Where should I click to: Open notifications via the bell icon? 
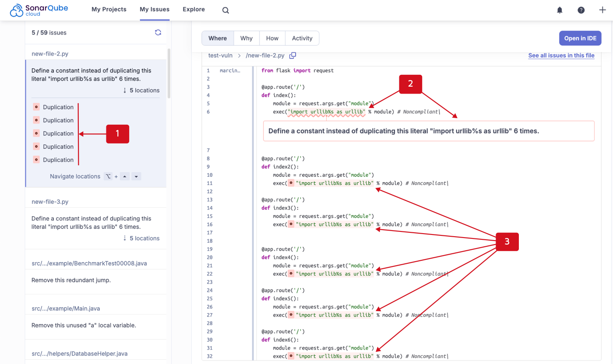tap(560, 10)
